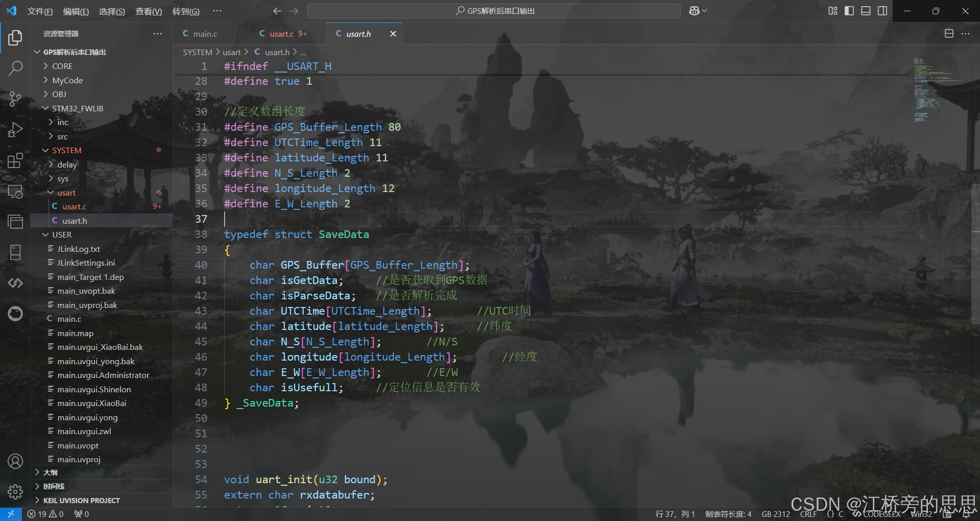Go back in navigation history
This screenshot has width=980, height=521.
[277, 11]
